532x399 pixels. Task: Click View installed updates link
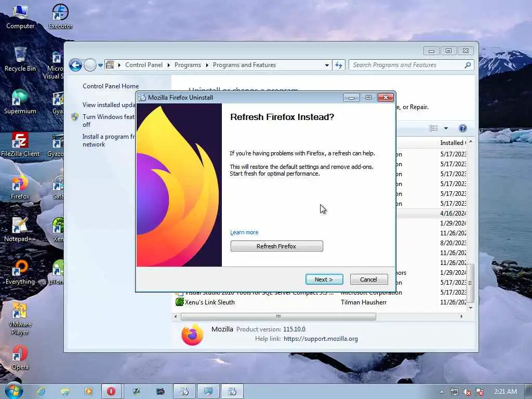tap(109, 105)
